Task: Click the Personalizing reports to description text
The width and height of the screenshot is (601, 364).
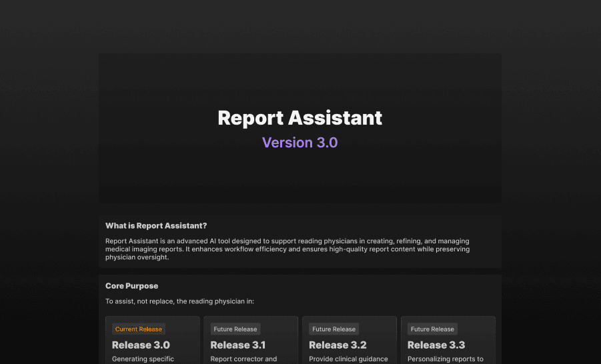Action: point(446,359)
